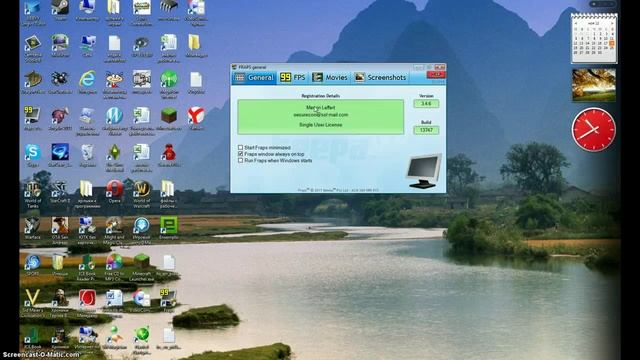Click the slideshow photo gadget

coord(594,85)
